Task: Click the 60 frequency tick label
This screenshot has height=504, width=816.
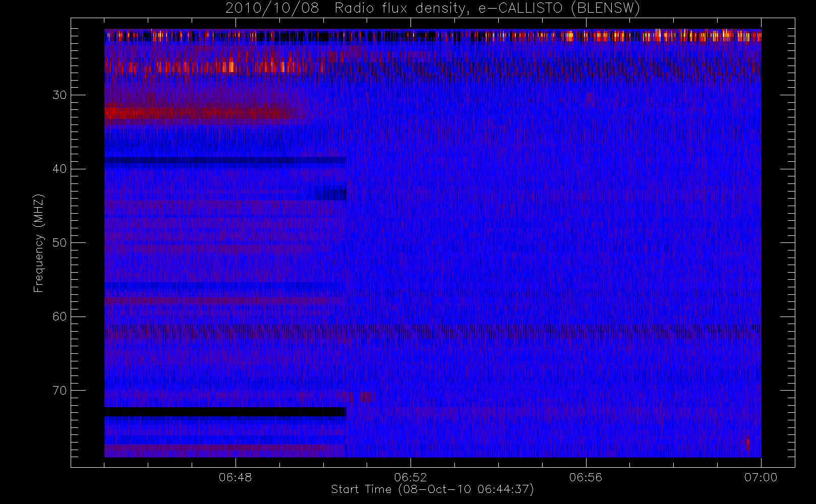Action: (60, 317)
